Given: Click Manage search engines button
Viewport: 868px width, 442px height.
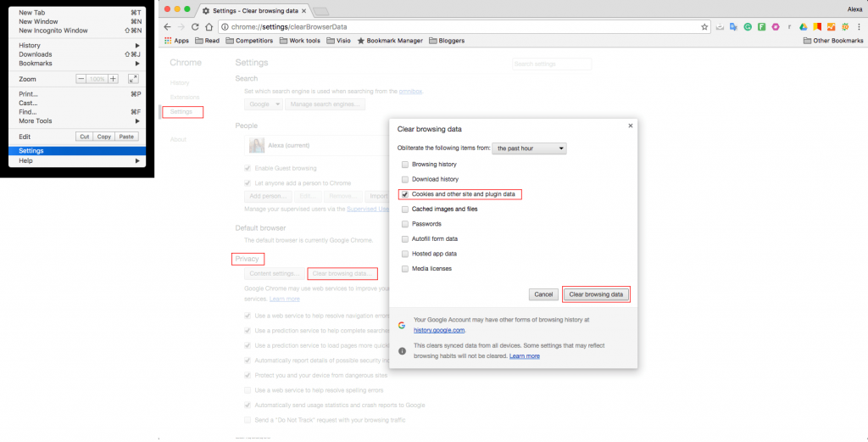Looking at the screenshot, I should click(325, 104).
